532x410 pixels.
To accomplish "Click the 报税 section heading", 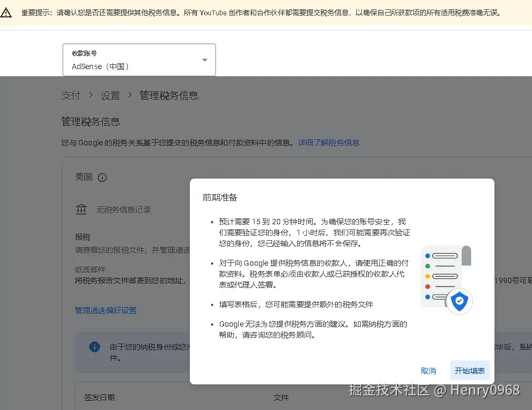I will click(83, 237).
